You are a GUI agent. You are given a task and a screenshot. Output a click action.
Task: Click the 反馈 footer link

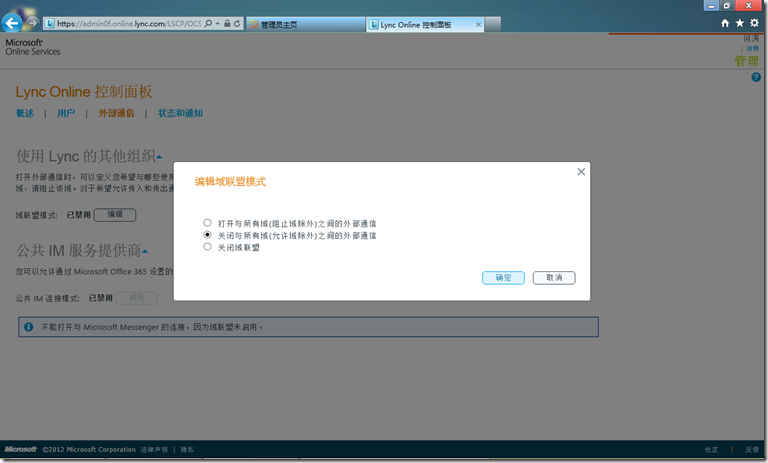tap(752, 449)
